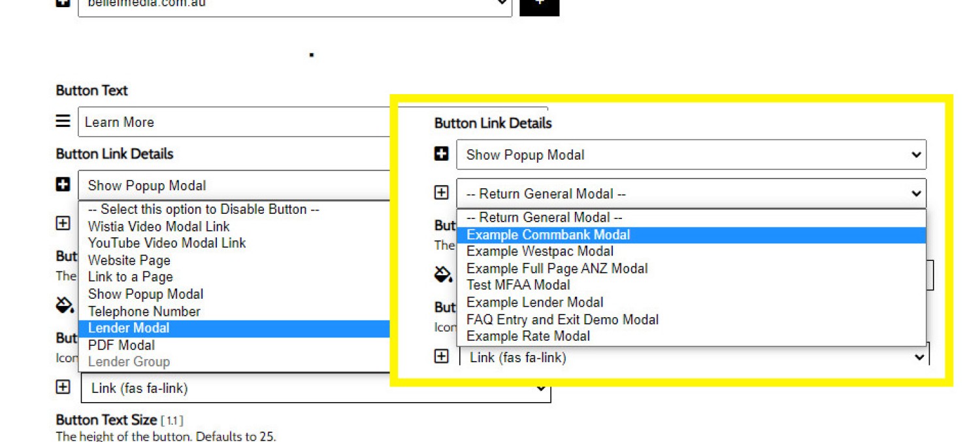The height and width of the screenshot is (442, 980).
Task: Expand the Return General Modal dropdown
Action: (x=691, y=194)
